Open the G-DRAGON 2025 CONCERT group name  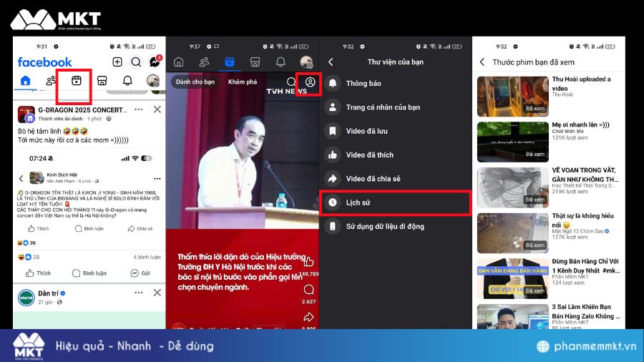[x=82, y=110]
